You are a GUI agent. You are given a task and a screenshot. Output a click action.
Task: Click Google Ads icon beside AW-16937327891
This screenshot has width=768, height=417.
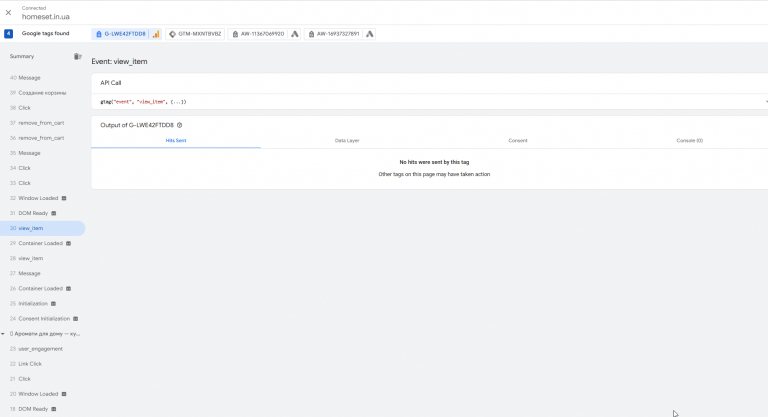pyautogui.click(x=370, y=34)
